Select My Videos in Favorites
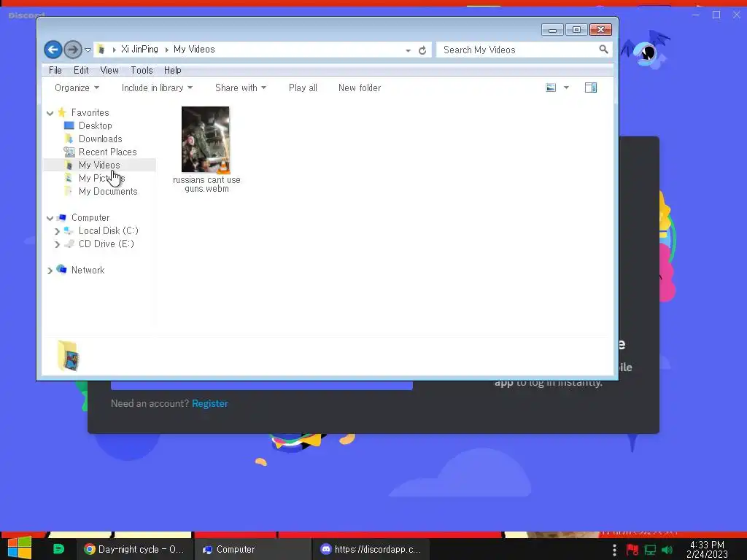The image size is (747, 560). click(99, 165)
